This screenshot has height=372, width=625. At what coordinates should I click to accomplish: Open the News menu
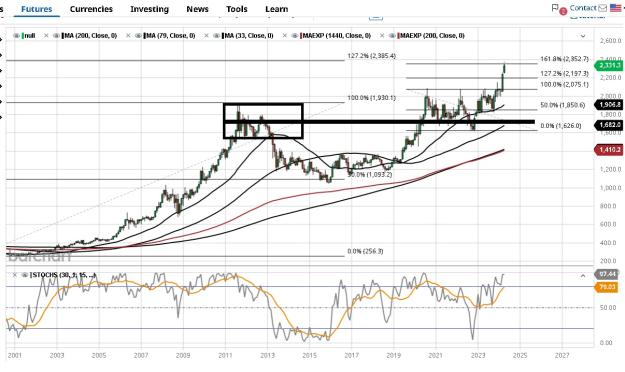coord(197,9)
